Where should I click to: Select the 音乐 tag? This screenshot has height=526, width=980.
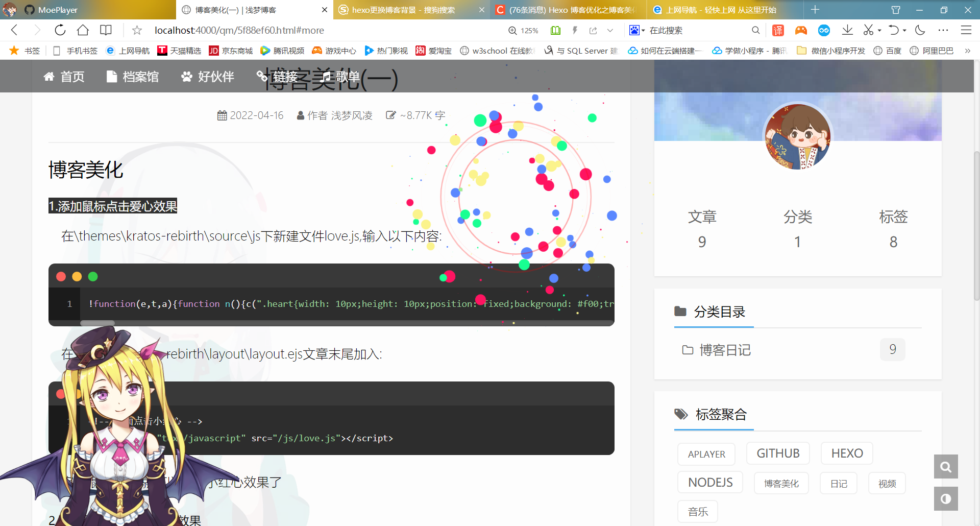tap(698, 512)
